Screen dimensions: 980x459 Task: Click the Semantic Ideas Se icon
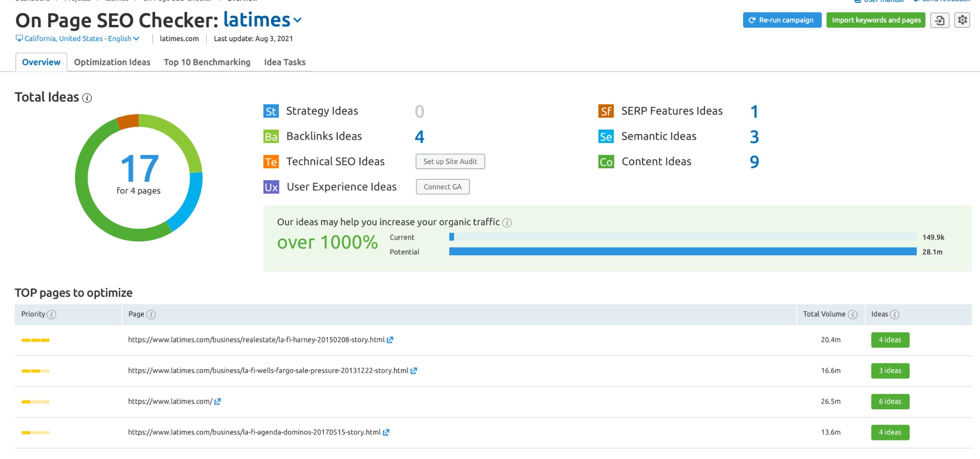tap(606, 137)
